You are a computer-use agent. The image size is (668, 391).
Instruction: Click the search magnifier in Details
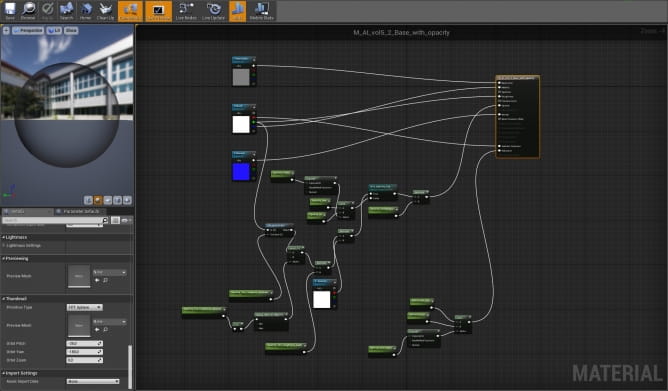click(x=105, y=220)
